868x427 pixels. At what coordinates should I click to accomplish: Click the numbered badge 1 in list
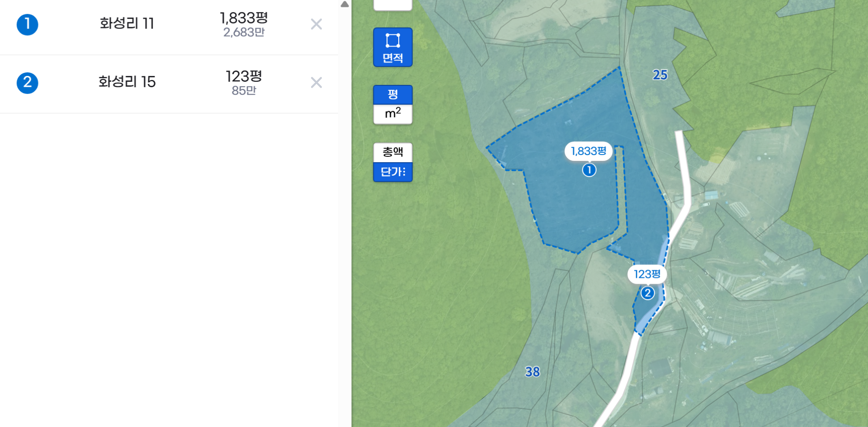tap(27, 24)
